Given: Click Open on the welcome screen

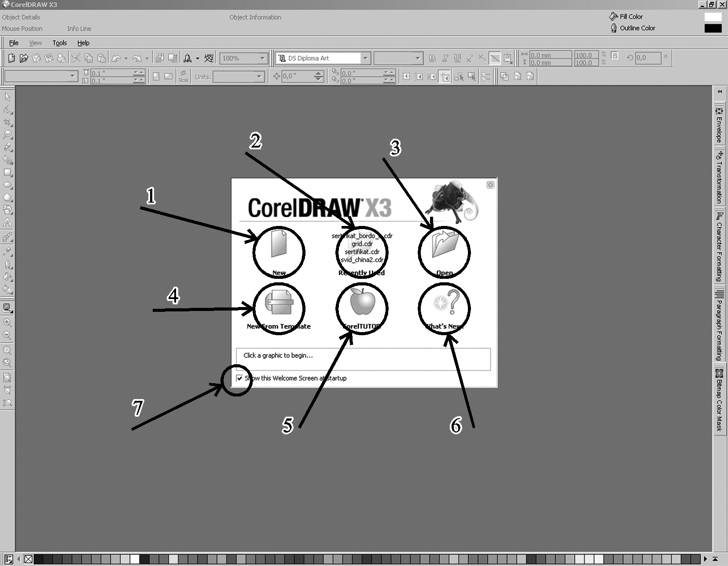Looking at the screenshot, I should (x=445, y=252).
